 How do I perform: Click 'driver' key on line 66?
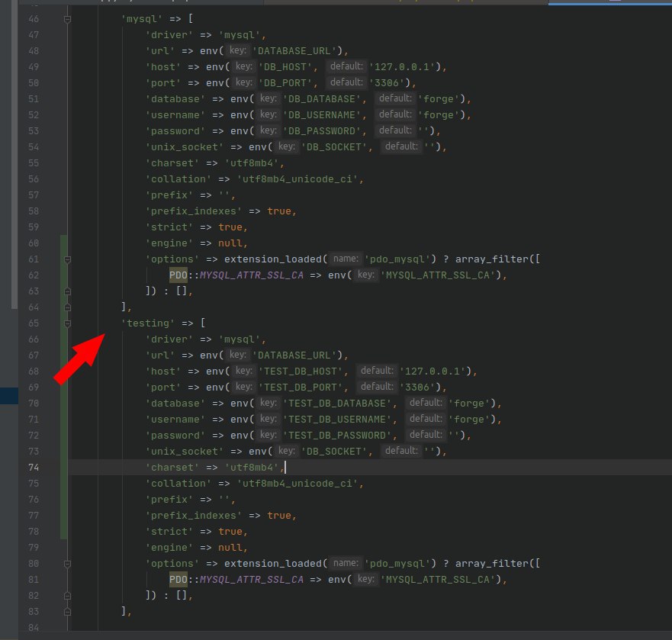click(x=169, y=339)
